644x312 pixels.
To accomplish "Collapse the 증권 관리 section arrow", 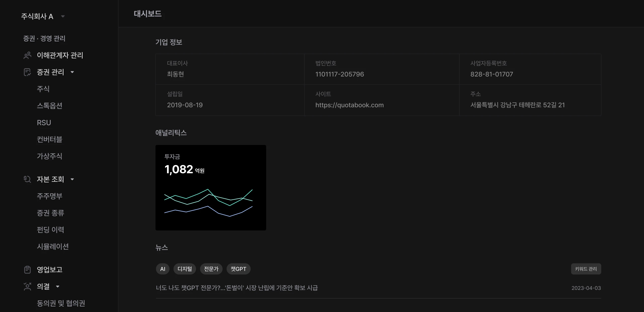I will click(x=72, y=72).
